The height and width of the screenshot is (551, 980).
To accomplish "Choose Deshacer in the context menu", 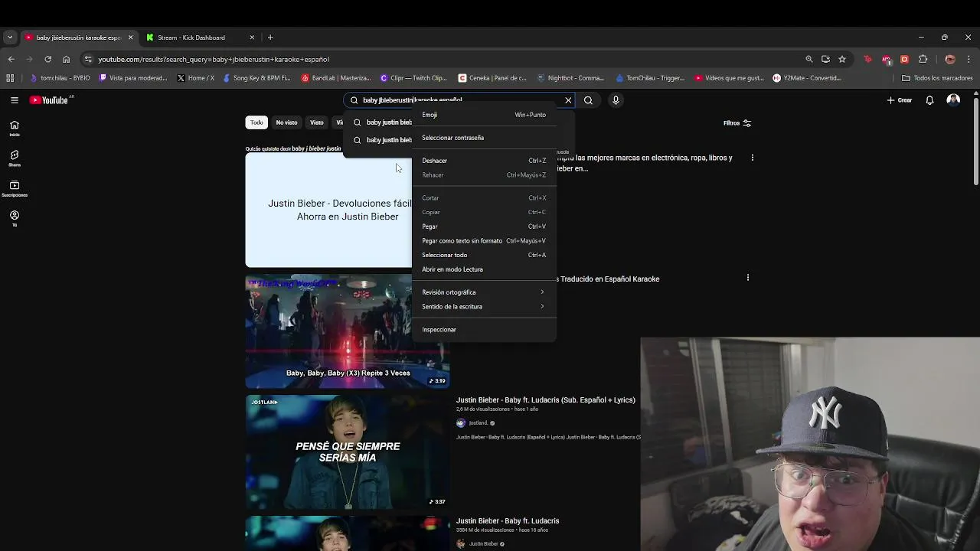I will (x=484, y=161).
